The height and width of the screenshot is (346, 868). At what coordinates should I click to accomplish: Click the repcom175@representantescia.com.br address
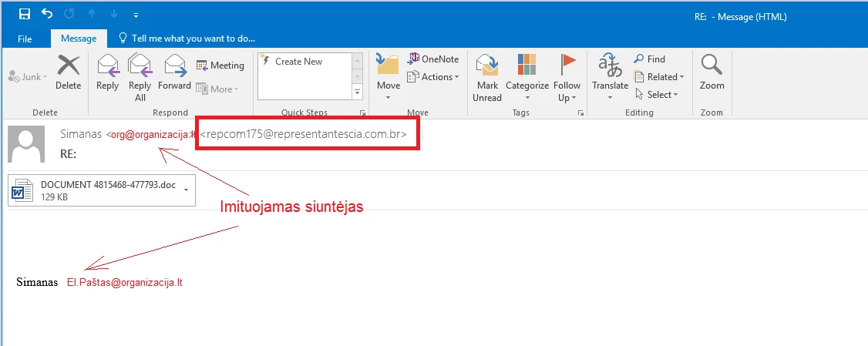[x=304, y=134]
